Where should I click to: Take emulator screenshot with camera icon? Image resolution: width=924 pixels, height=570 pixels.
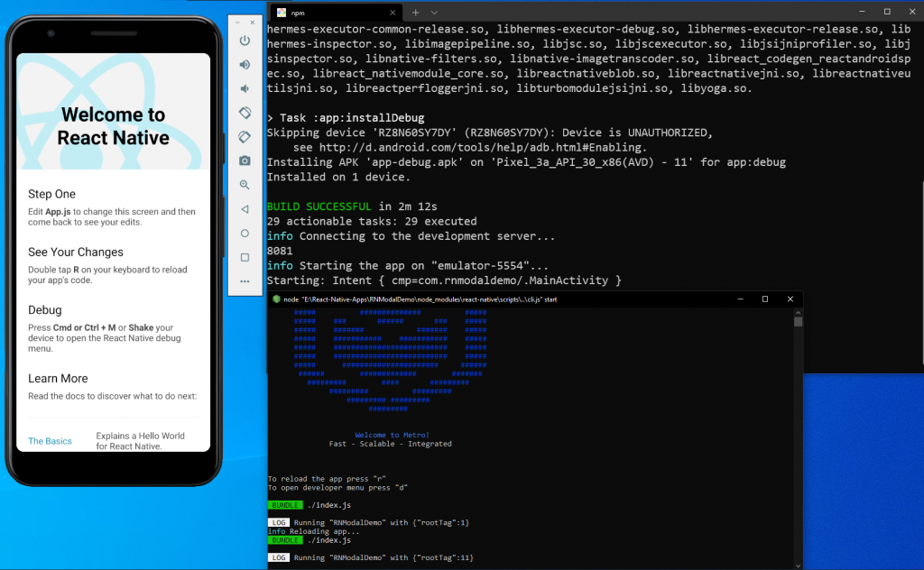pos(245,161)
